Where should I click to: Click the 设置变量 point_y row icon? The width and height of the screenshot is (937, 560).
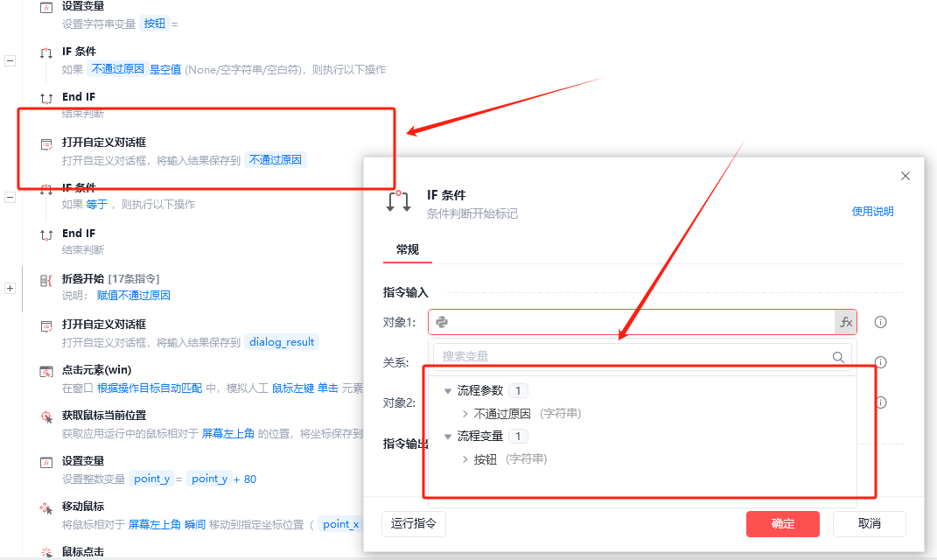[46, 463]
